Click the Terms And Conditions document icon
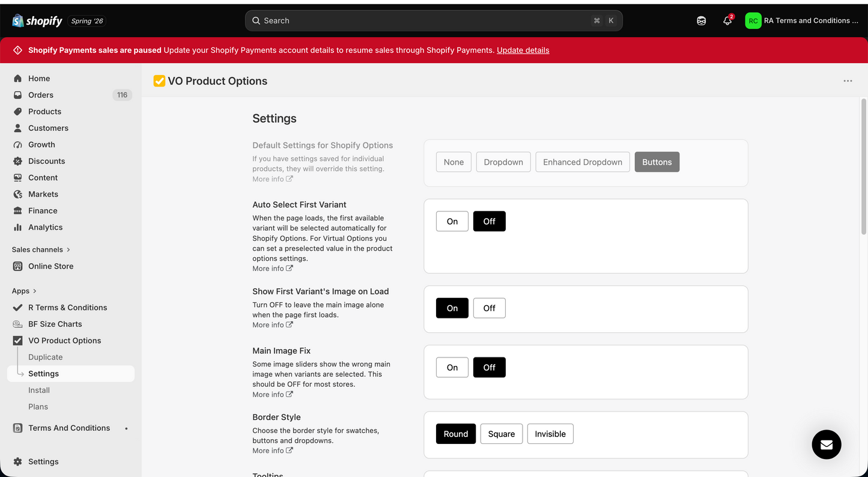This screenshot has width=868, height=477. tap(17, 428)
